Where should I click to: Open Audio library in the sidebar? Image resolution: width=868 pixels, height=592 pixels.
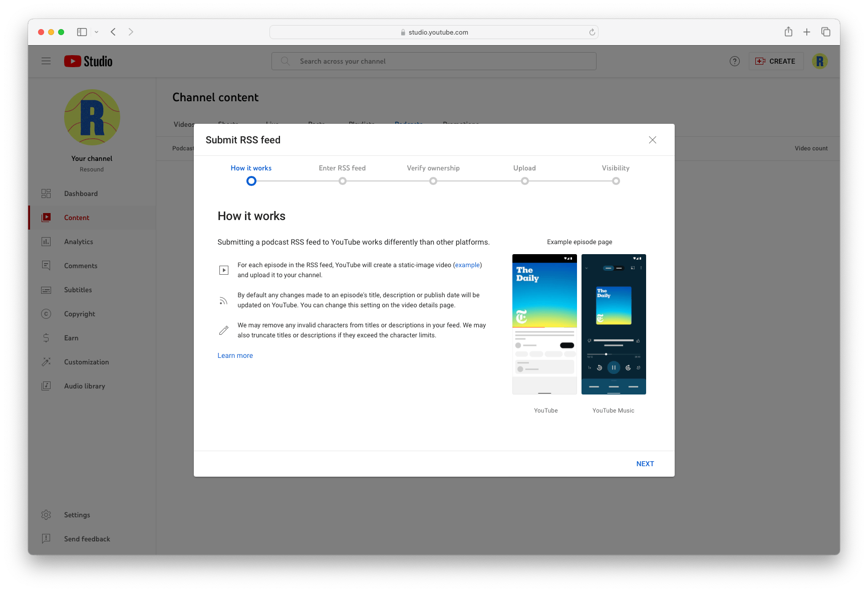click(x=92, y=386)
